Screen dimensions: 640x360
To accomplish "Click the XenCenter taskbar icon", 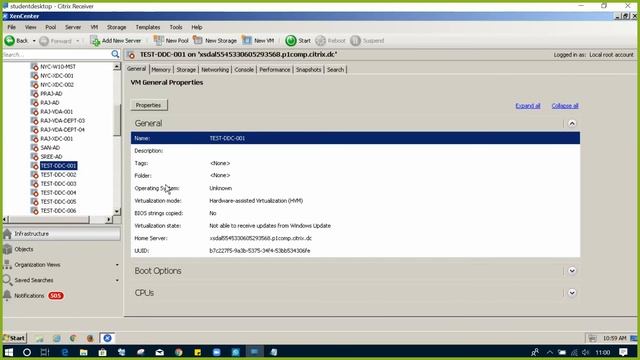I will (x=107, y=338).
